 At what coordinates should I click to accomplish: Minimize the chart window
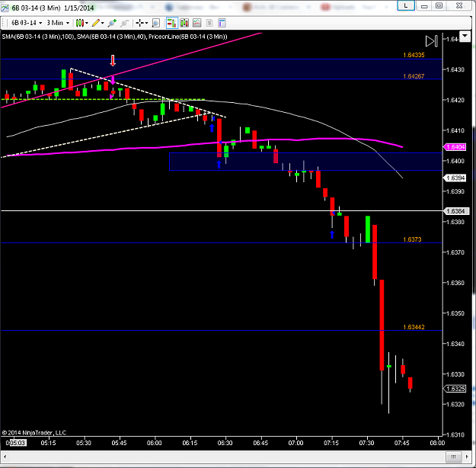(x=424, y=5)
